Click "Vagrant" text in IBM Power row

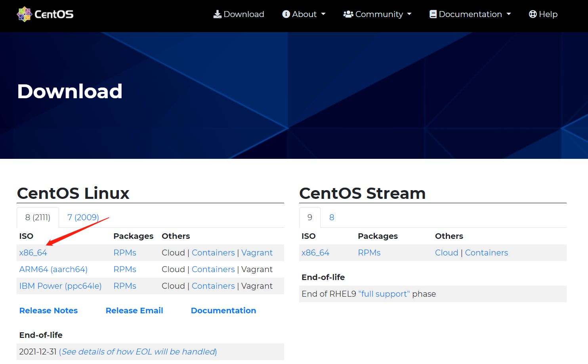257,286
